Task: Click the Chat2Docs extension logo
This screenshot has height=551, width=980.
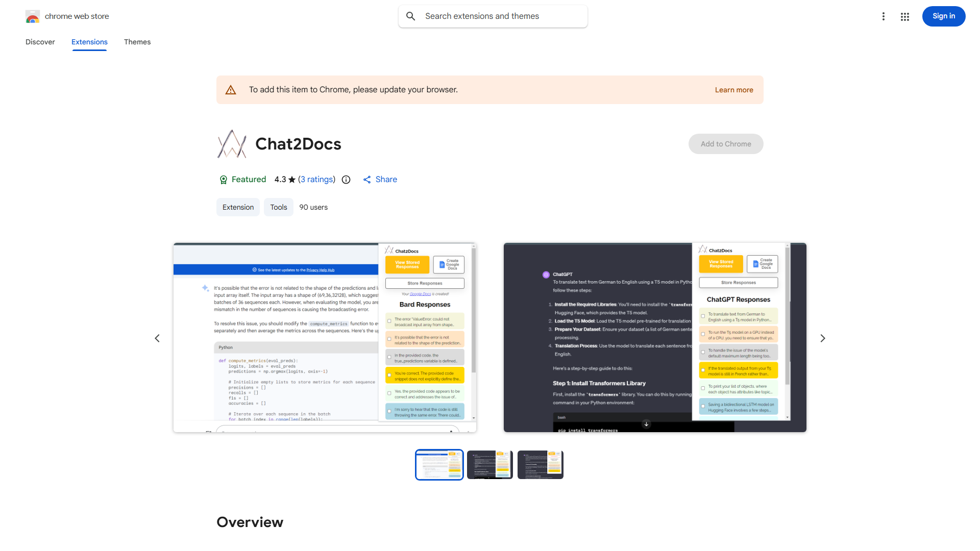Action: click(232, 144)
